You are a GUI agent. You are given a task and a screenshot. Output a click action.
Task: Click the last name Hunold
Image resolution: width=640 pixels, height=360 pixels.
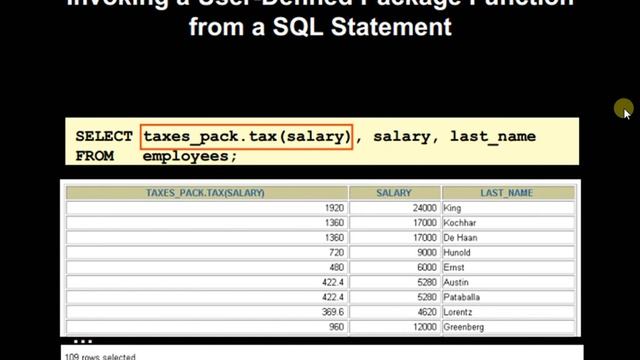point(457,253)
